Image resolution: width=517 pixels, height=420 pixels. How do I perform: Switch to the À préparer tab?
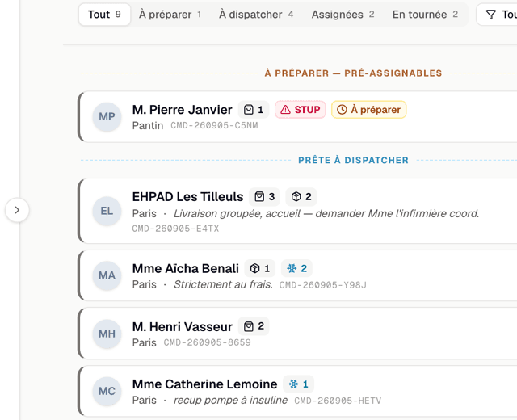[170, 15]
